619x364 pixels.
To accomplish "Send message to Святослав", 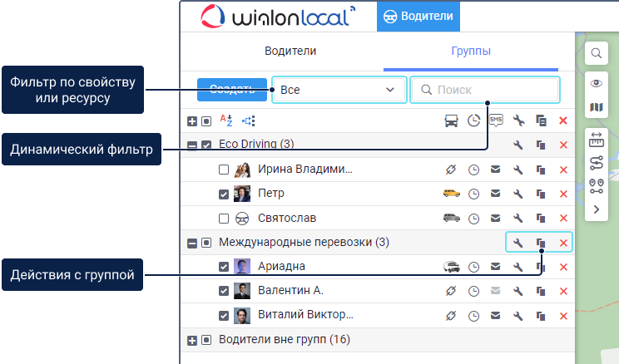I will point(495,218).
